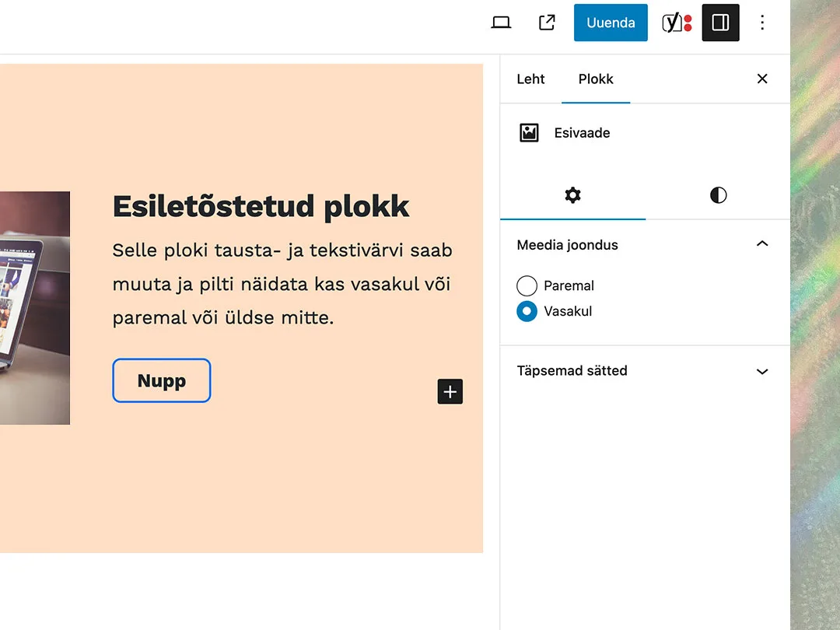Viewport: 840px width, 630px height.
Task: Open the device preview laptop icon
Action: (501, 23)
